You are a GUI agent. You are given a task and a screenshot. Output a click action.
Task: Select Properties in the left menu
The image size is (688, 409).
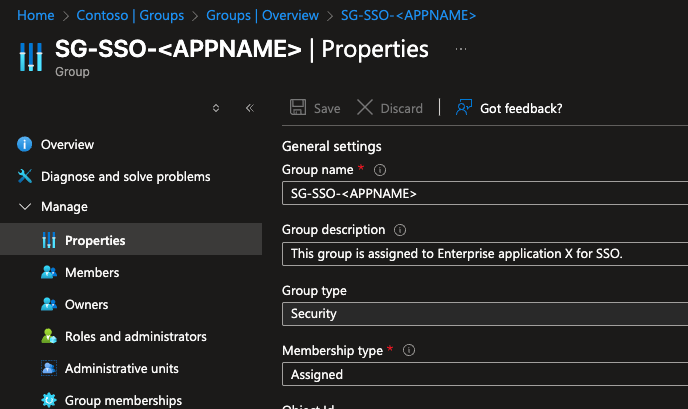tap(95, 241)
